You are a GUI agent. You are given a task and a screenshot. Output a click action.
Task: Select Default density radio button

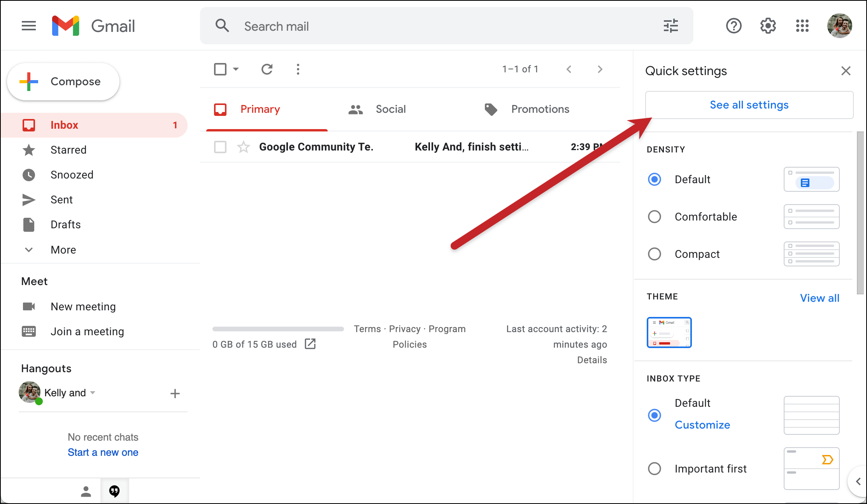point(655,179)
